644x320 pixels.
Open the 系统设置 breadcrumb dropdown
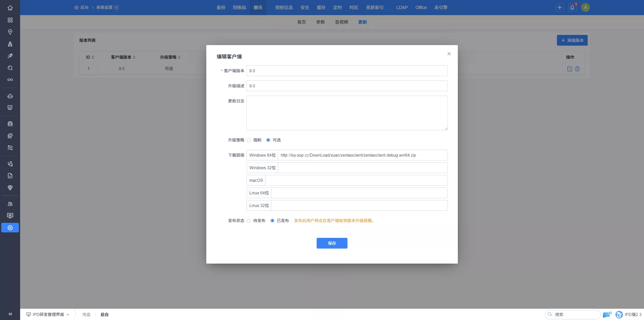point(116,8)
